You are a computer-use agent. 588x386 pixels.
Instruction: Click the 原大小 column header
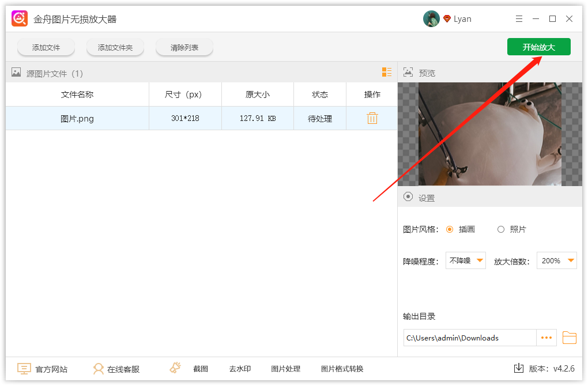[x=258, y=94]
